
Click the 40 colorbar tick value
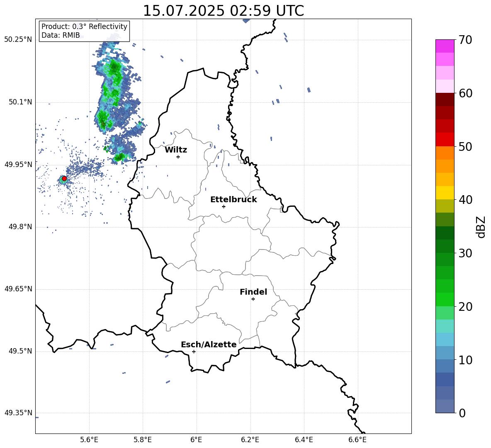click(x=465, y=200)
